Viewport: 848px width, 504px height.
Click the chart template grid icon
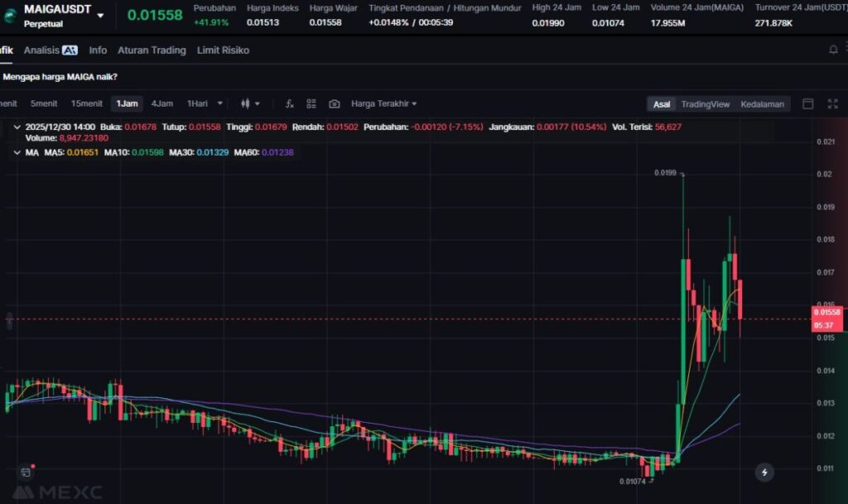pos(311,103)
